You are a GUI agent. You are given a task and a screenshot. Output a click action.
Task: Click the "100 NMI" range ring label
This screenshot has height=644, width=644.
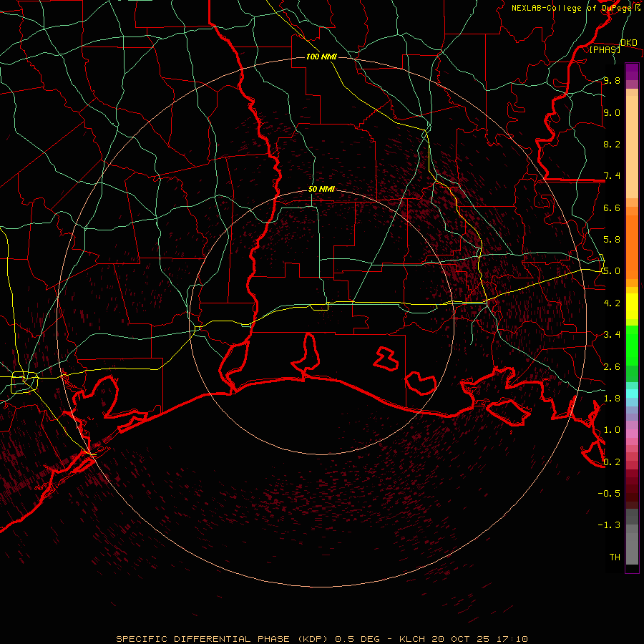pyautogui.click(x=321, y=57)
